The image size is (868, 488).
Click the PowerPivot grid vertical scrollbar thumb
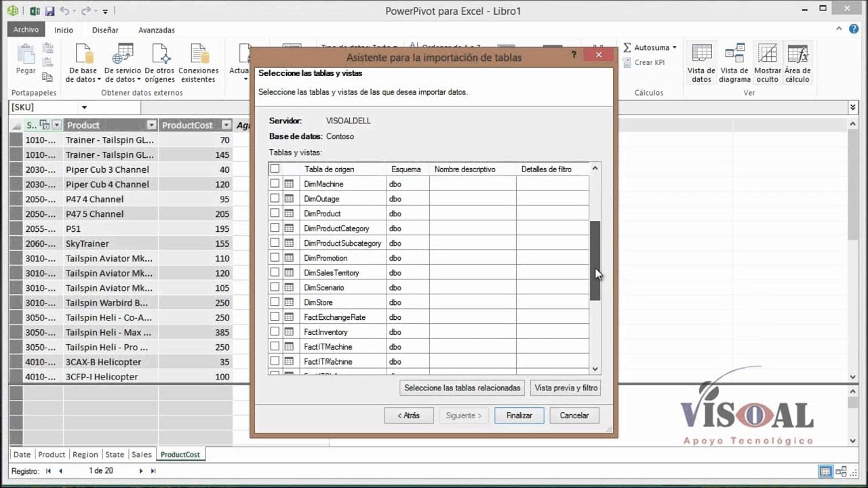tap(853, 183)
